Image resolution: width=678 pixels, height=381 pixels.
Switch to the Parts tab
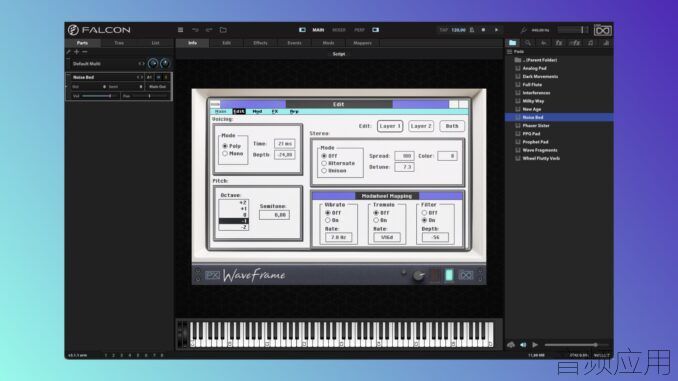(x=82, y=43)
